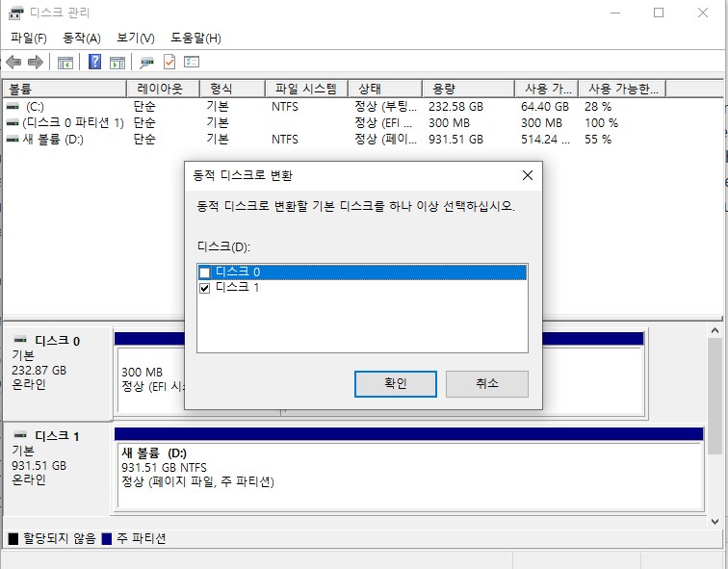The image size is (728, 569).
Task: Click the Disk Management app title icon
Action: point(15,13)
